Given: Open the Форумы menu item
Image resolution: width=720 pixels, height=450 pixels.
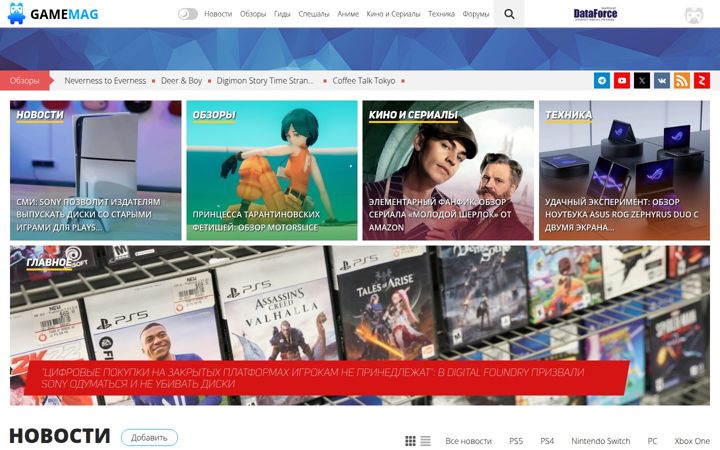Looking at the screenshot, I should tap(476, 14).
